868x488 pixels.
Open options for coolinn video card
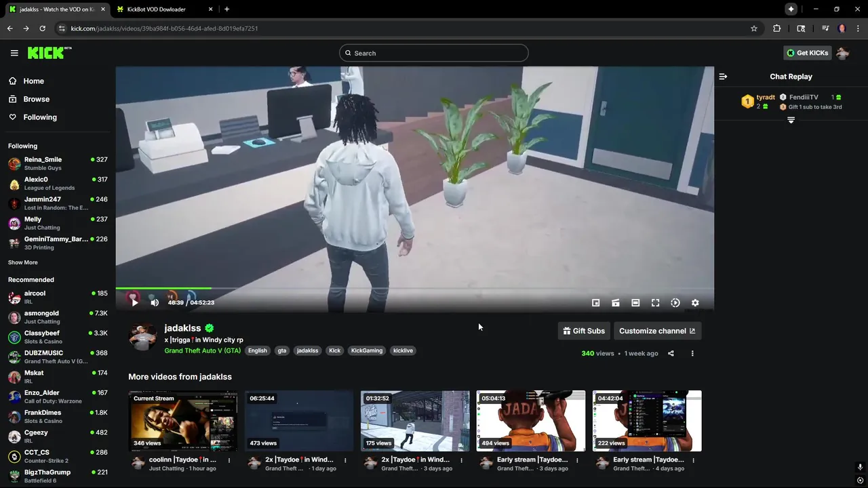[x=229, y=460]
